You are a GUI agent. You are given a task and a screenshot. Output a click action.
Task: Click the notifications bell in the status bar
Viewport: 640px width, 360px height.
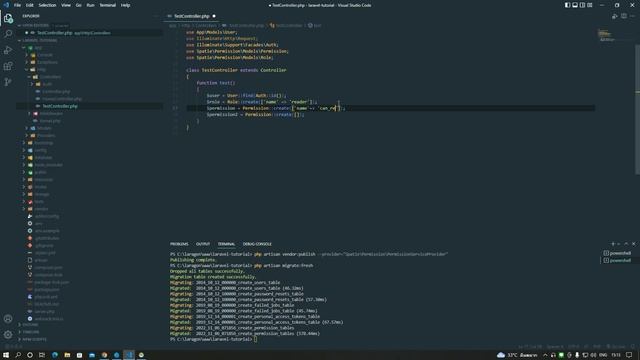pos(633,347)
